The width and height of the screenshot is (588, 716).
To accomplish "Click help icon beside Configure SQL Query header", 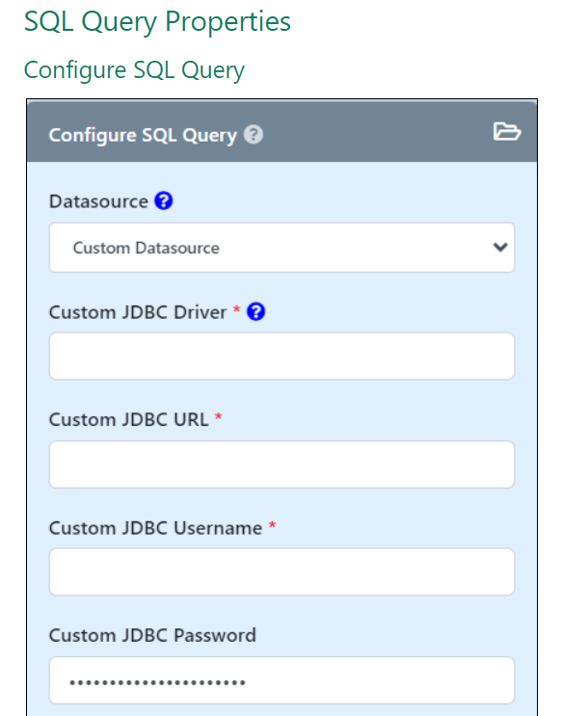I will tap(254, 135).
